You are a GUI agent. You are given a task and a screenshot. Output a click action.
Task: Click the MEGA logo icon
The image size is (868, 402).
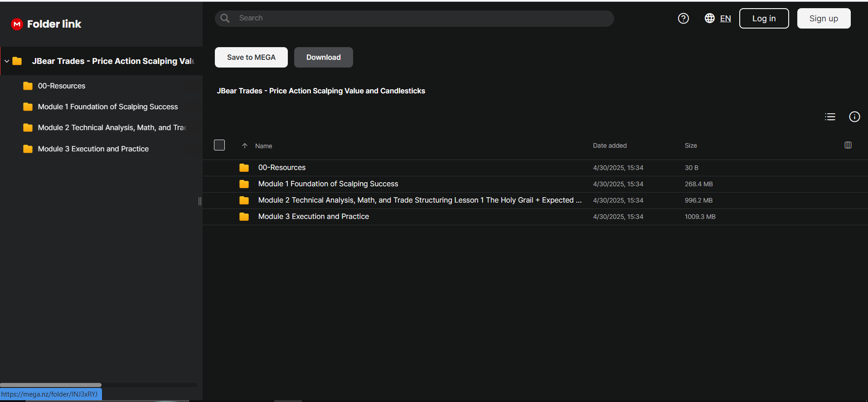tap(17, 24)
